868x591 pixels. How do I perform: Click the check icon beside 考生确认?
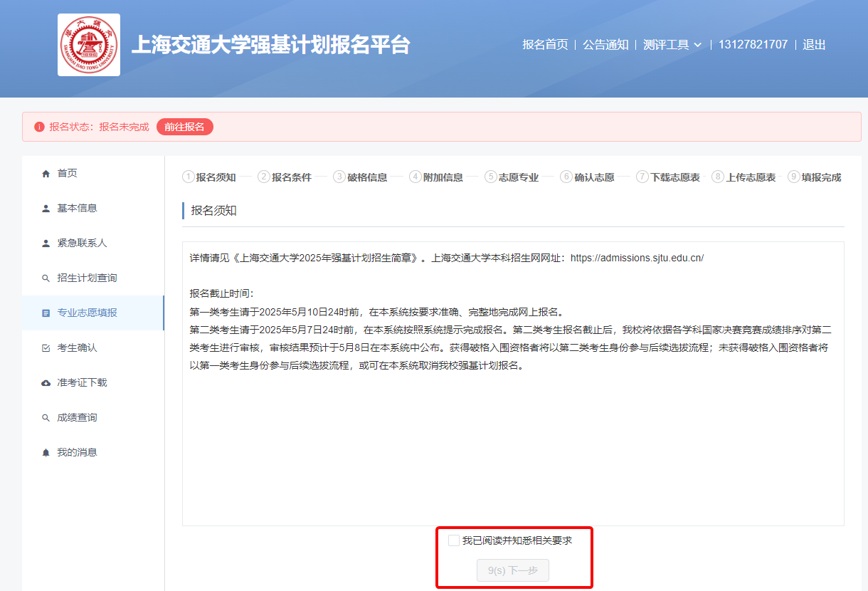(46, 348)
